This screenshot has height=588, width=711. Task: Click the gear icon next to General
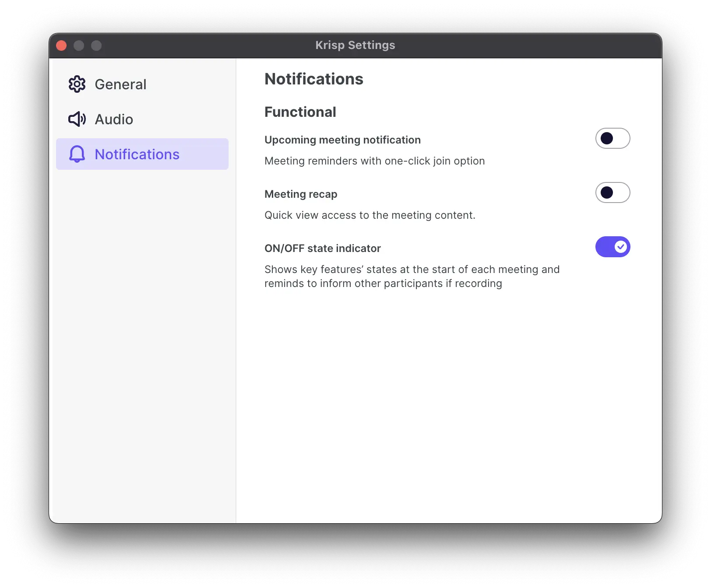pos(77,84)
